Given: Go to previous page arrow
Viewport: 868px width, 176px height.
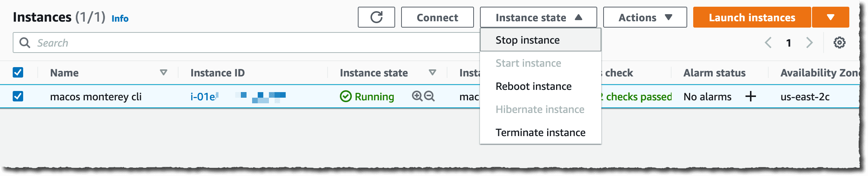Looking at the screenshot, I should point(768,43).
